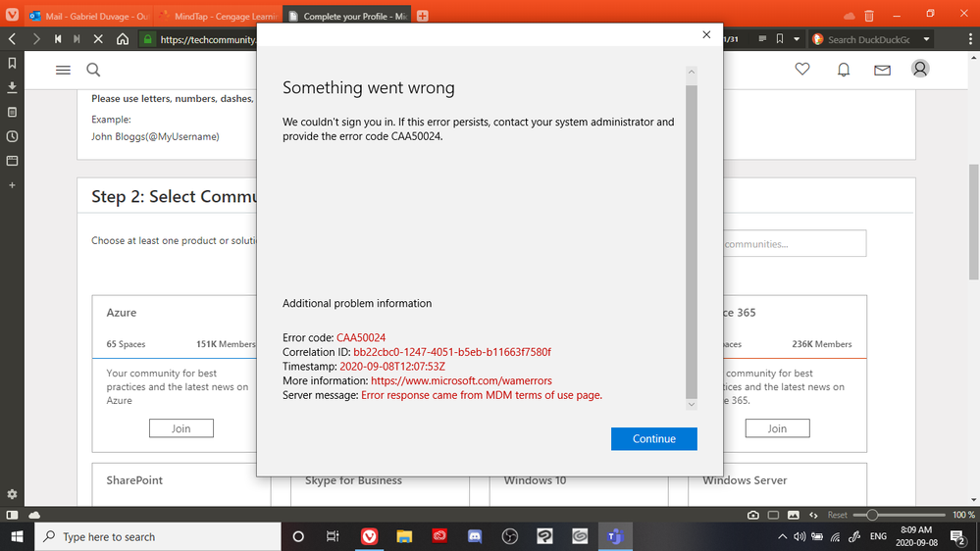Open the Bookmarks panel in sidebar

[x=12, y=63]
